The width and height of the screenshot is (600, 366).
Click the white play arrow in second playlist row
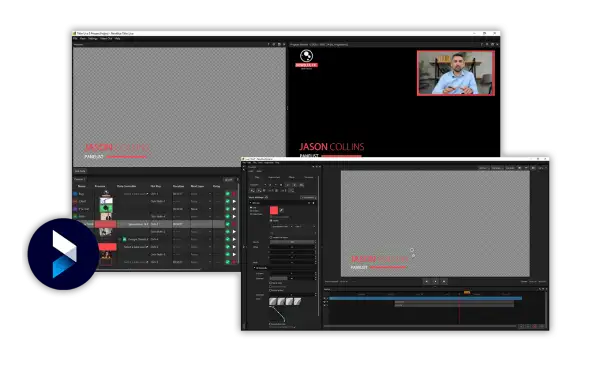click(234, 201)
